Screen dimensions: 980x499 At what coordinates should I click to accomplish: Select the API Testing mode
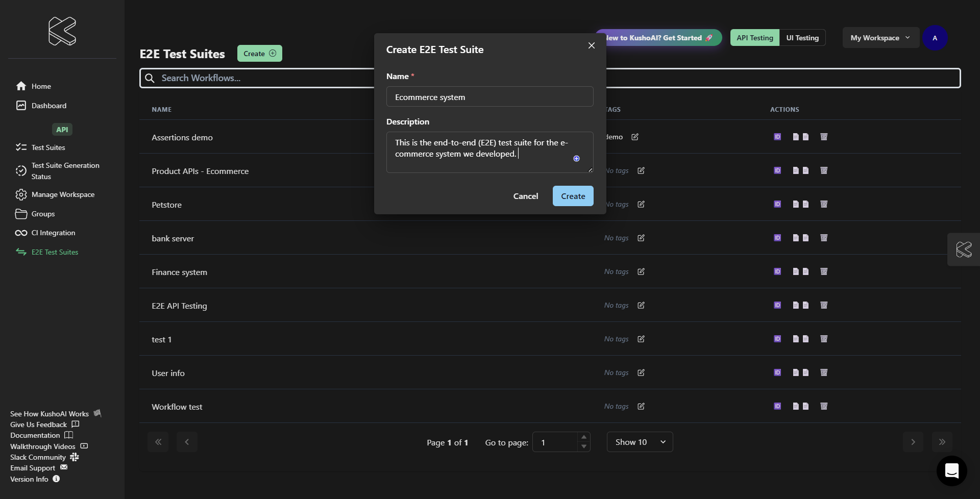click(x=754, y=38)
